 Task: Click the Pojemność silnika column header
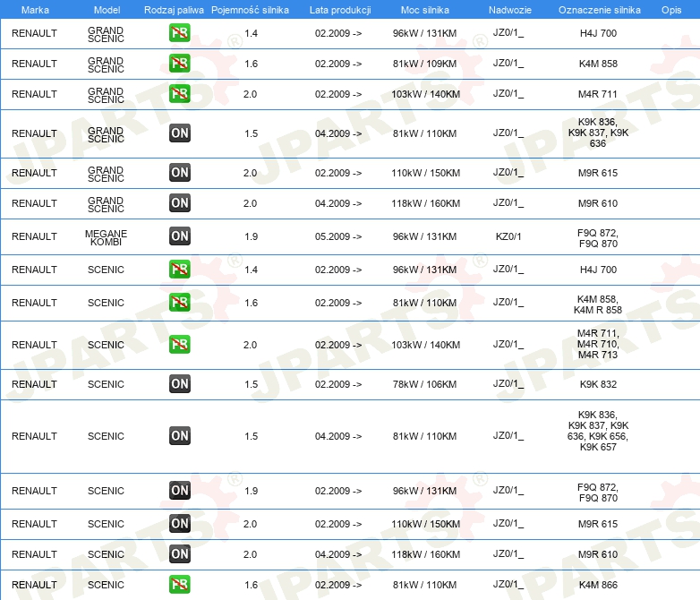[x=250, y=10]
